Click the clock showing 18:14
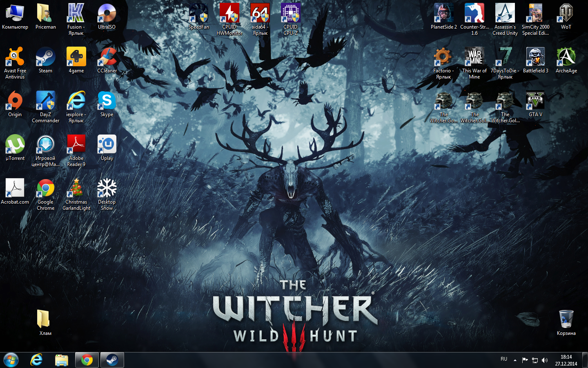 [x=566, y=360]
